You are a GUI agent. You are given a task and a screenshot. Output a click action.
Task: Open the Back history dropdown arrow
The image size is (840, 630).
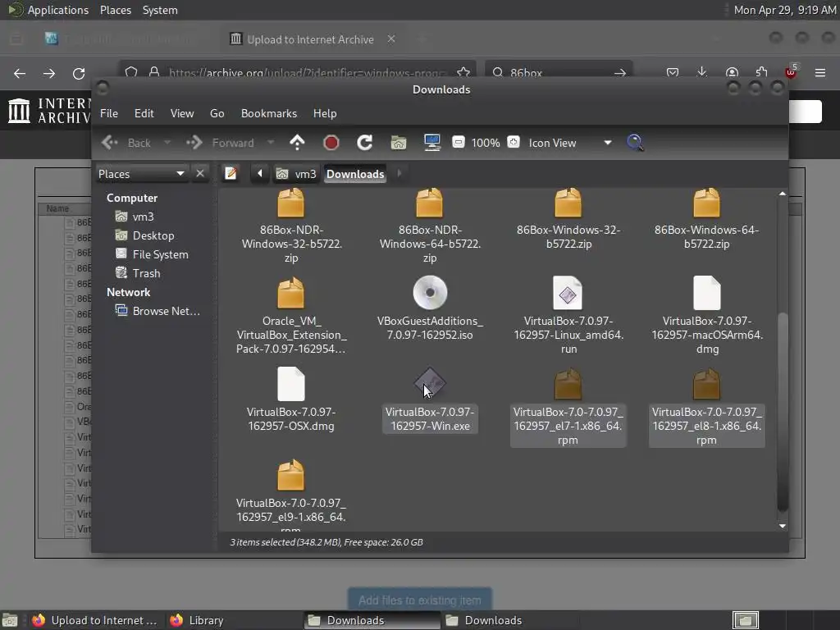167,143
